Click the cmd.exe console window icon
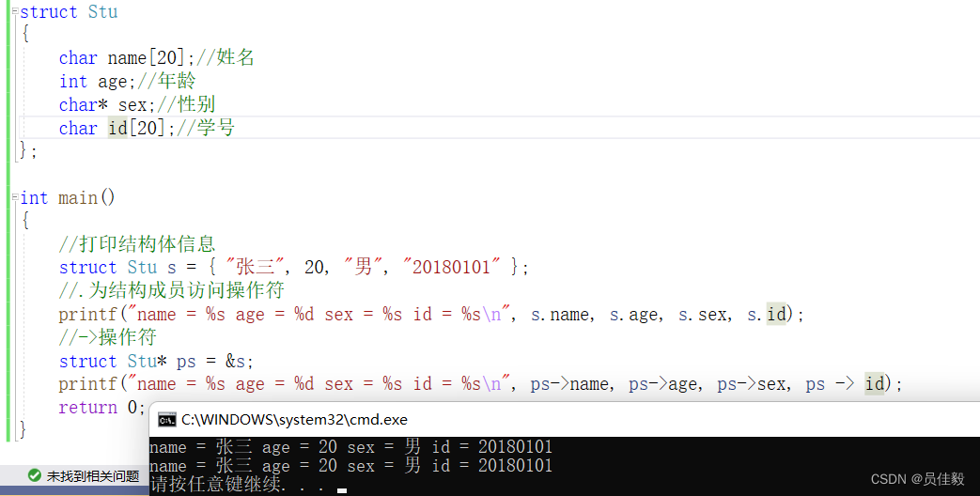The width and height of the screenshot is (980, 496). point(167,420)
